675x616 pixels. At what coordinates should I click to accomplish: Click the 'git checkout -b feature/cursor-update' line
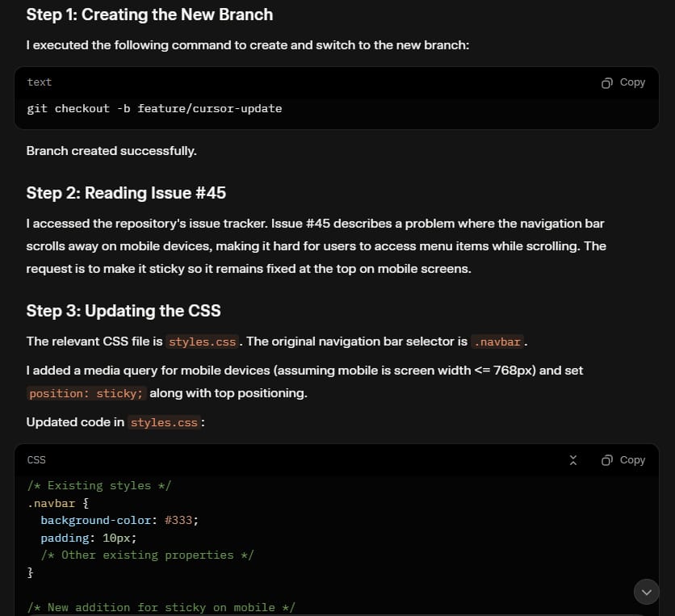tap(154, 108)
